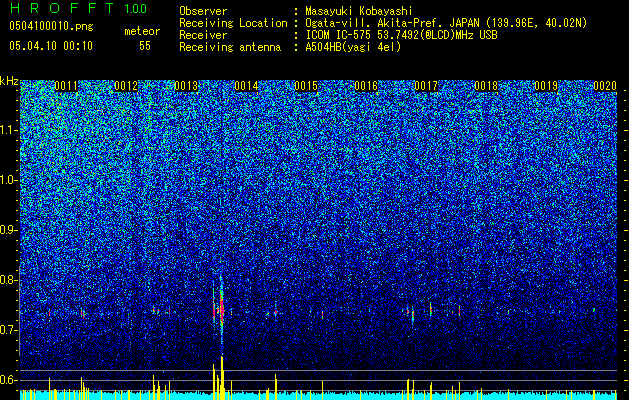Screen dimensions: 629x400
Task: Click the 0011 time marker
Action: [66, 86]
